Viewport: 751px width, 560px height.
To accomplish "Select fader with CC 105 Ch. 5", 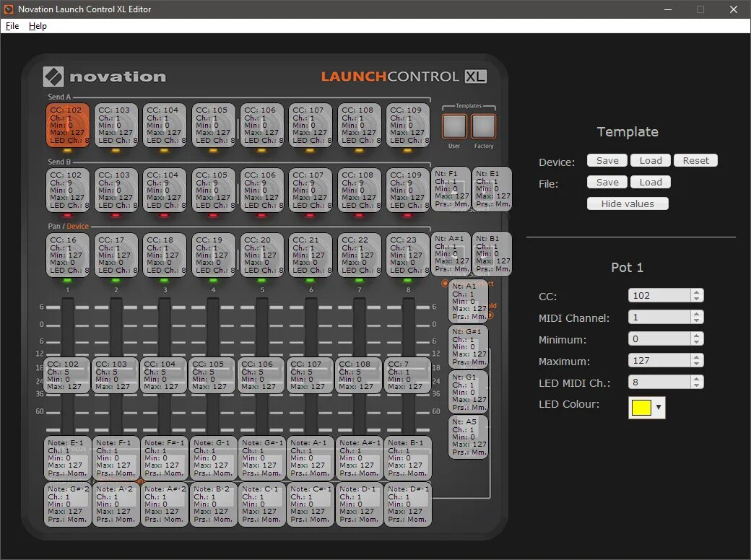I will pos(212,375).
